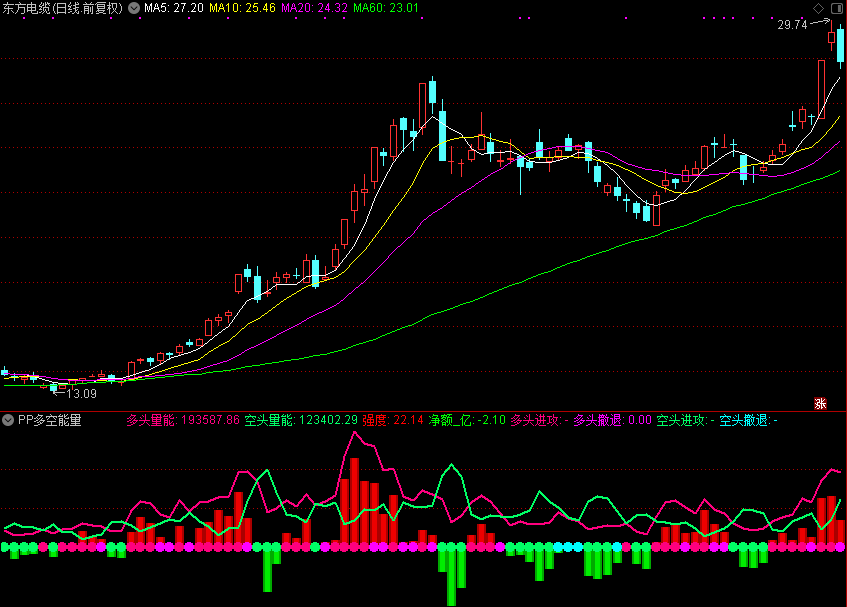Screen dimensions: 847x607
Task: Open the PP多空能里 indicator dropdown arrow
Action: [8, 420]
